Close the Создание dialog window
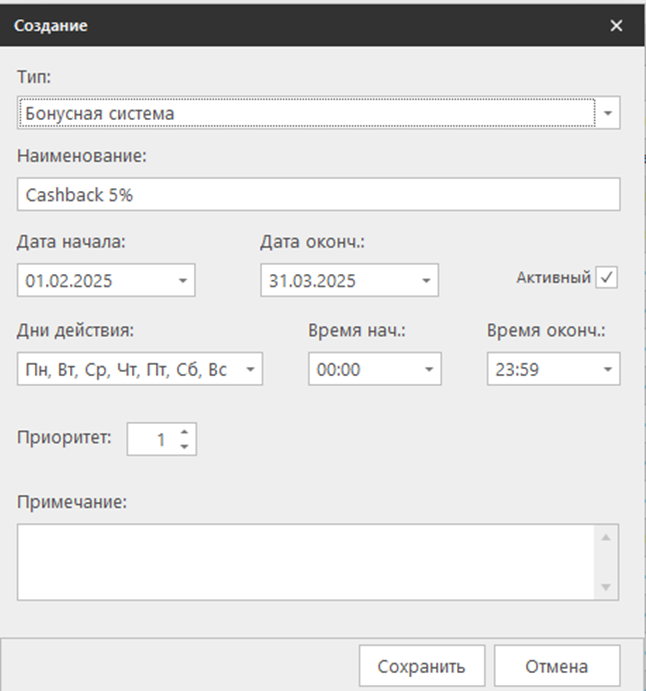The height and width of the screenshot is (691, 646). 616,26
